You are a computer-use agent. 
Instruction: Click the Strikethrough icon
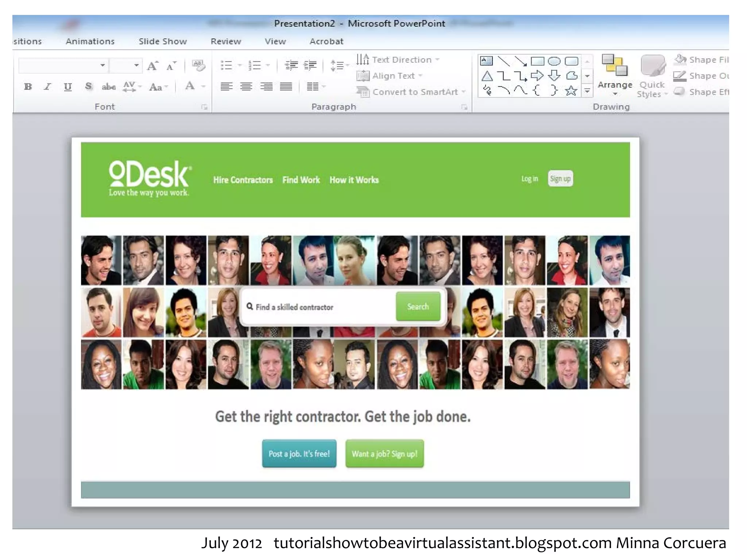[x=109, y=87]
